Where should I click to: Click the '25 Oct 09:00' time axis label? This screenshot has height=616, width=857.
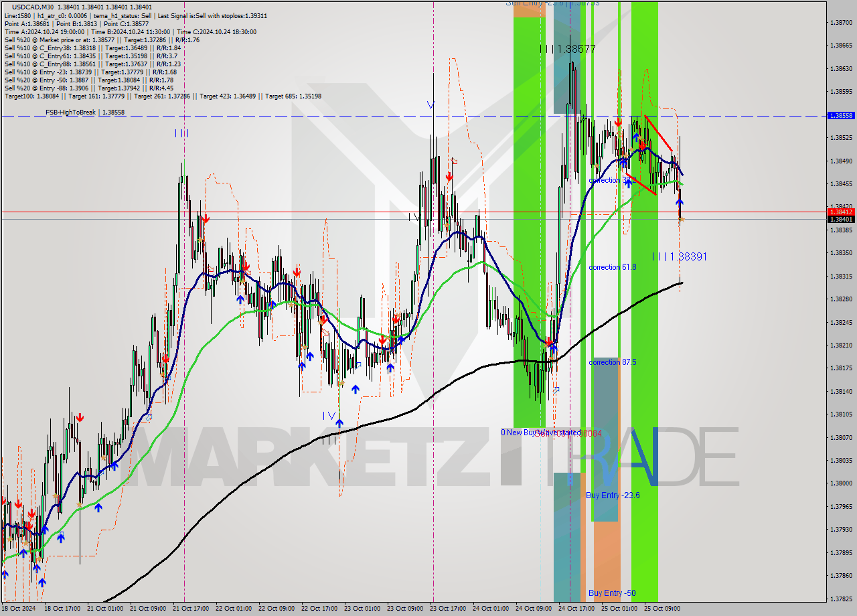coord(661,609)
